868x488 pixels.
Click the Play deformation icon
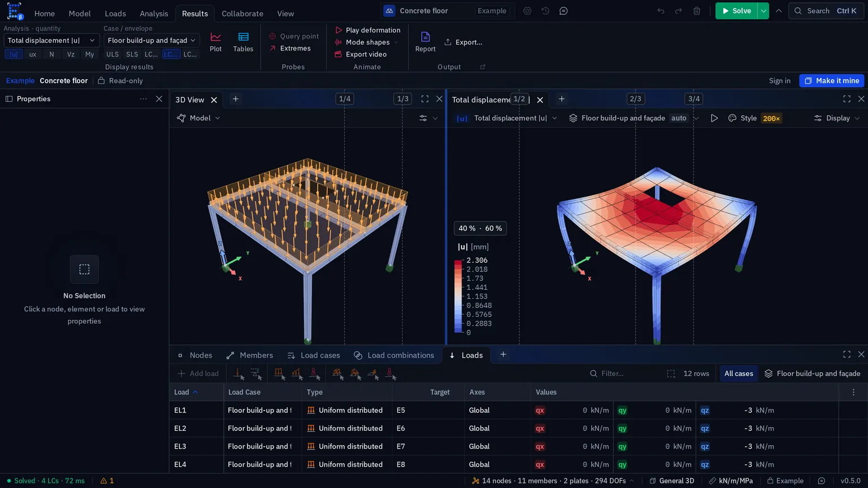(x=338, y=30)
